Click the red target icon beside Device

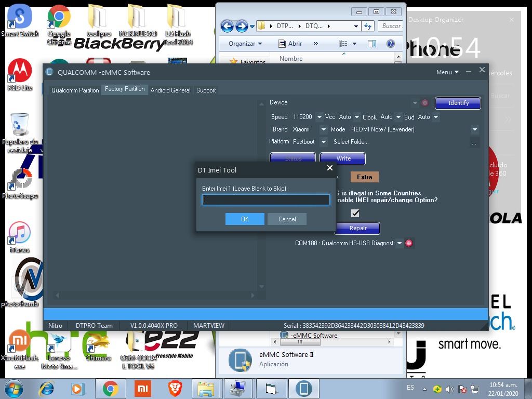[425, 103]
